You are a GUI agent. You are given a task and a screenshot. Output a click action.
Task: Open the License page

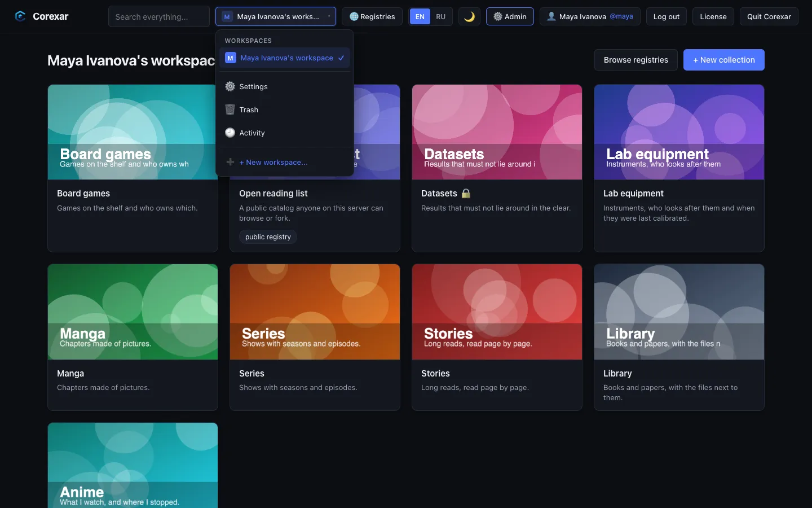click(x=713, y=17)
